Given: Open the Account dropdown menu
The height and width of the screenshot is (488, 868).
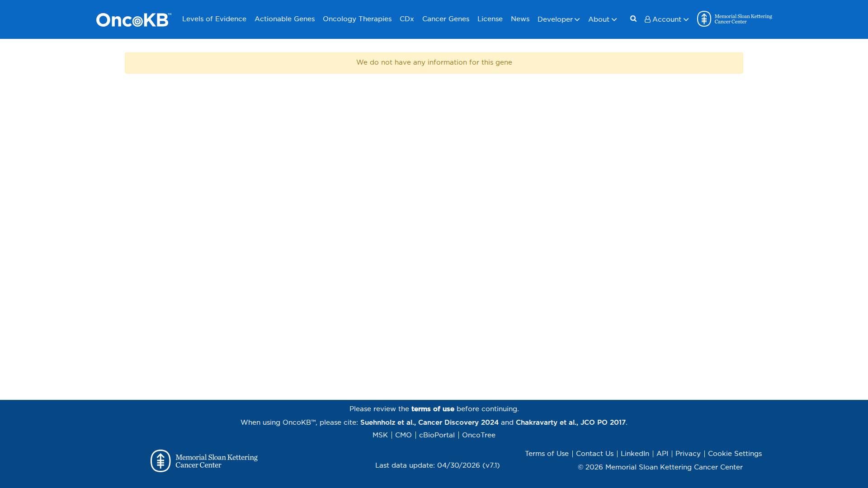Looking at the screenshot, I should [x=666, y=19].
